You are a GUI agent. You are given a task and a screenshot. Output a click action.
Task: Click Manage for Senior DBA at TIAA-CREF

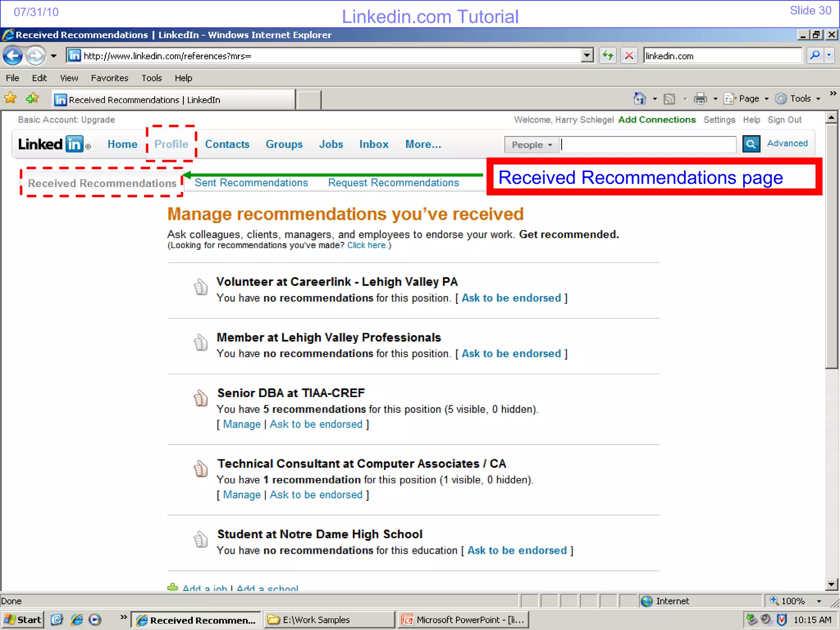pos(242,425)
